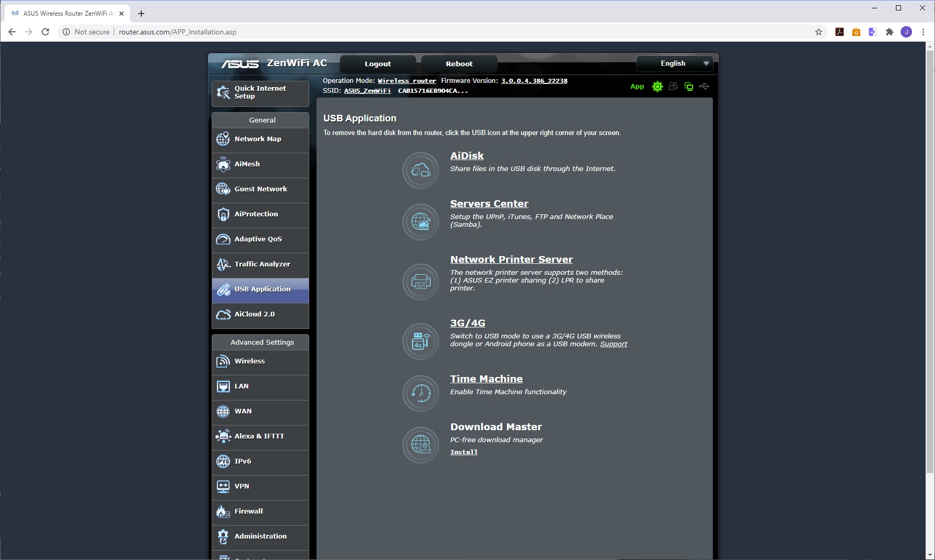935x560 pixels.
Task: Open the English language dropdown
Action: pos(675,64)
